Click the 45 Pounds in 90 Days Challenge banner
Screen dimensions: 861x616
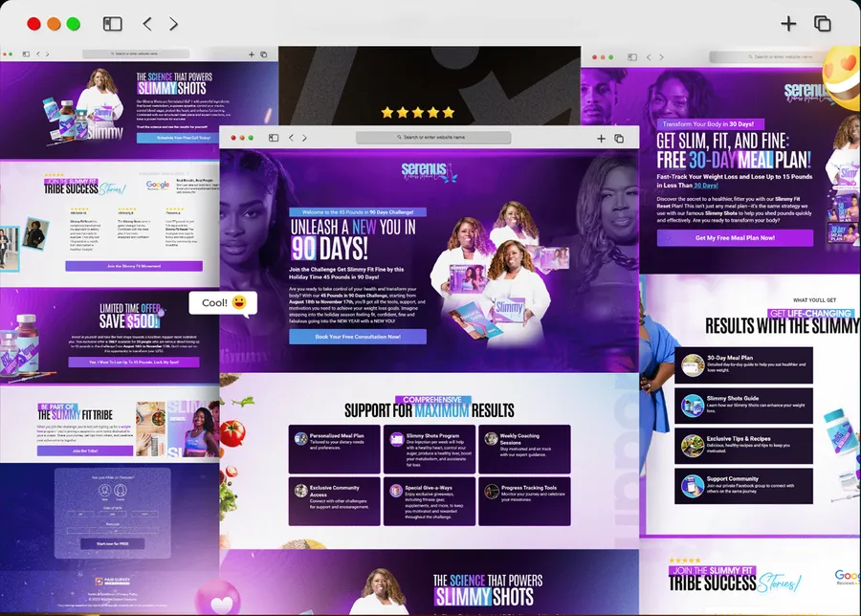tap(358, 212)
